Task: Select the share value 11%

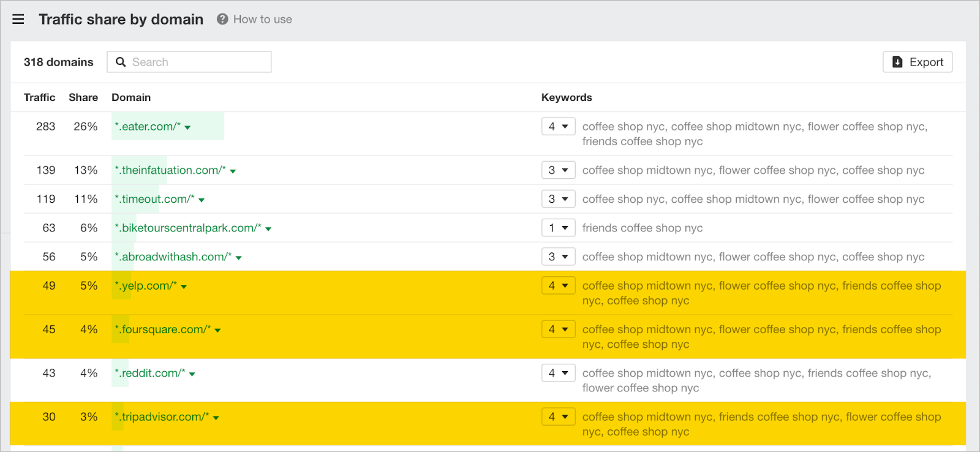Action: click(86, 199)
